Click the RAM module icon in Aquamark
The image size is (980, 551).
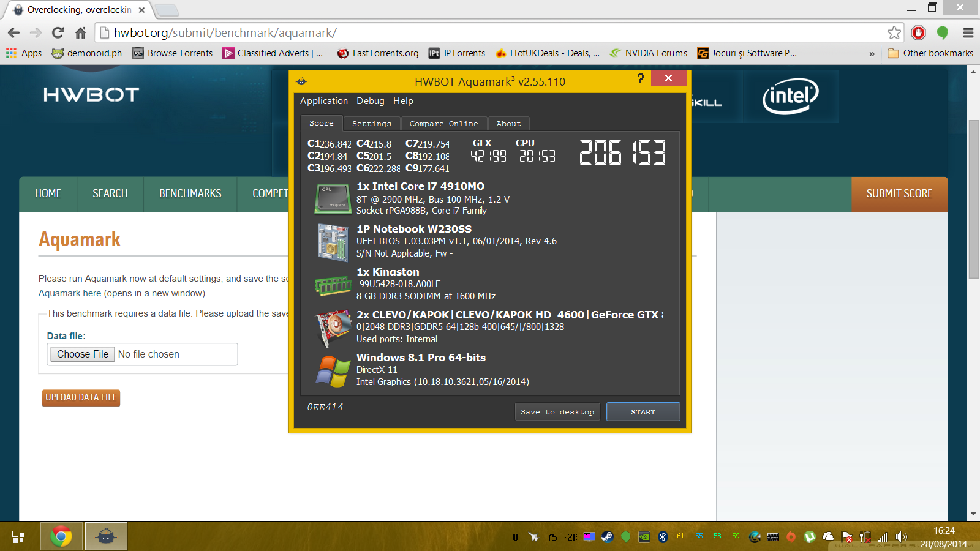point(333,285)
